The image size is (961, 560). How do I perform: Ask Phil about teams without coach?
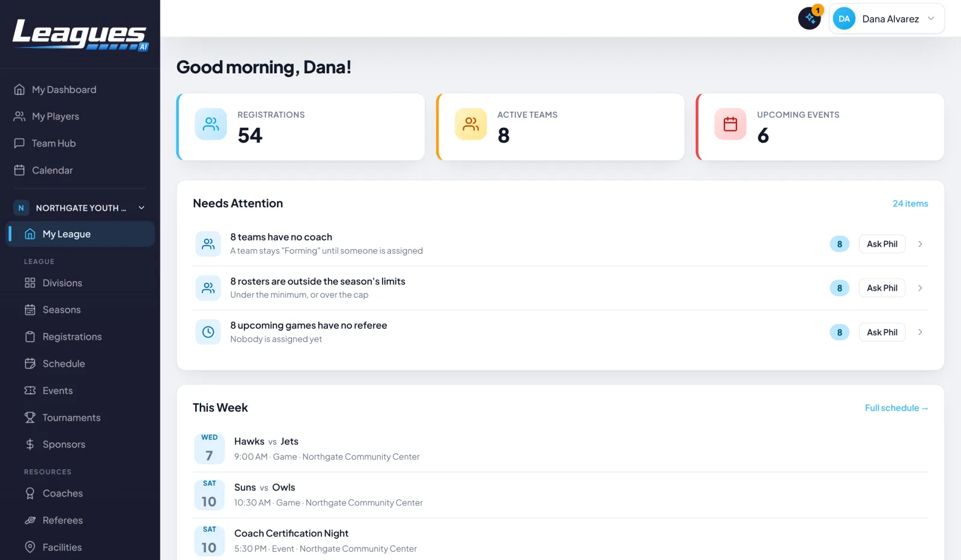click(x=882, y=244)
